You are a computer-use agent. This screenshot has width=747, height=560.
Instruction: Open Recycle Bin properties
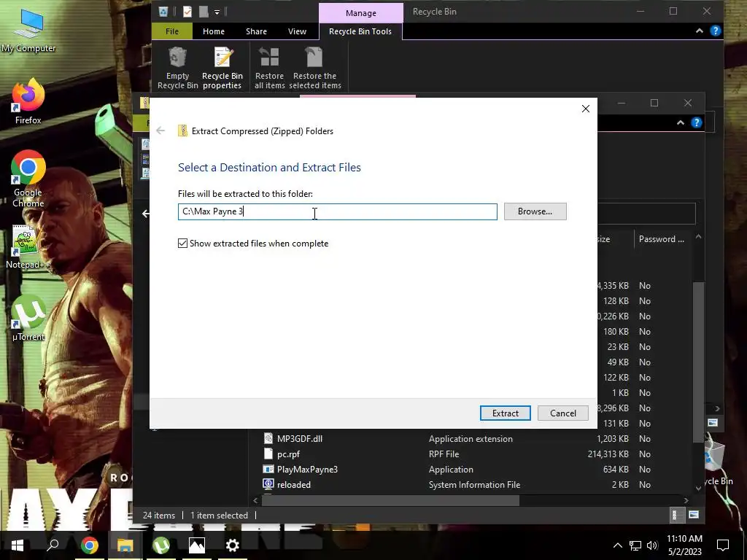point(222,68)
